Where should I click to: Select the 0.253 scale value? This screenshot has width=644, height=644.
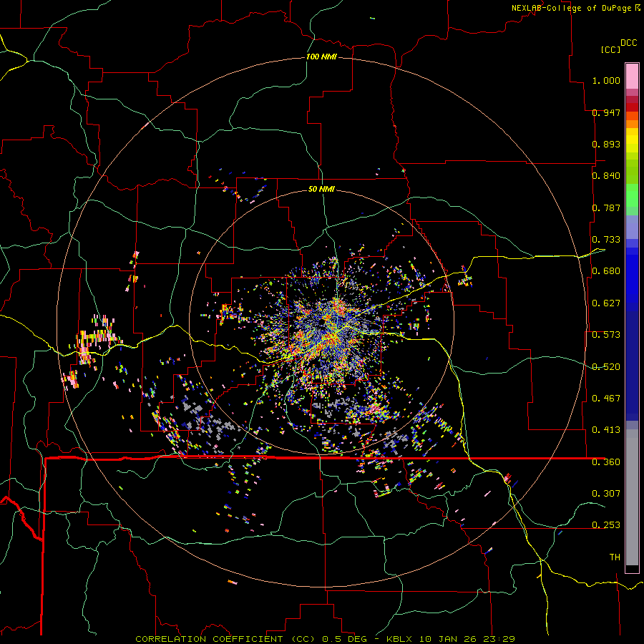pos(606,525)
